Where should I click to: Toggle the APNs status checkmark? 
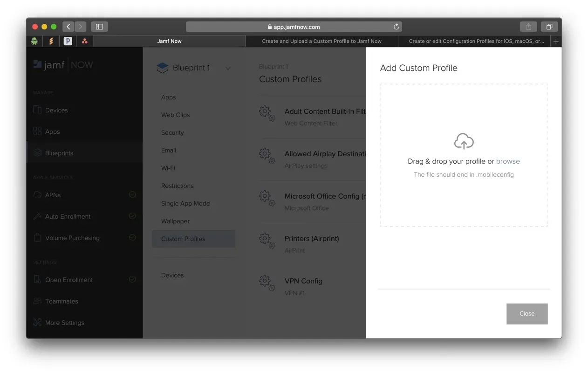(x=132, y=195)
